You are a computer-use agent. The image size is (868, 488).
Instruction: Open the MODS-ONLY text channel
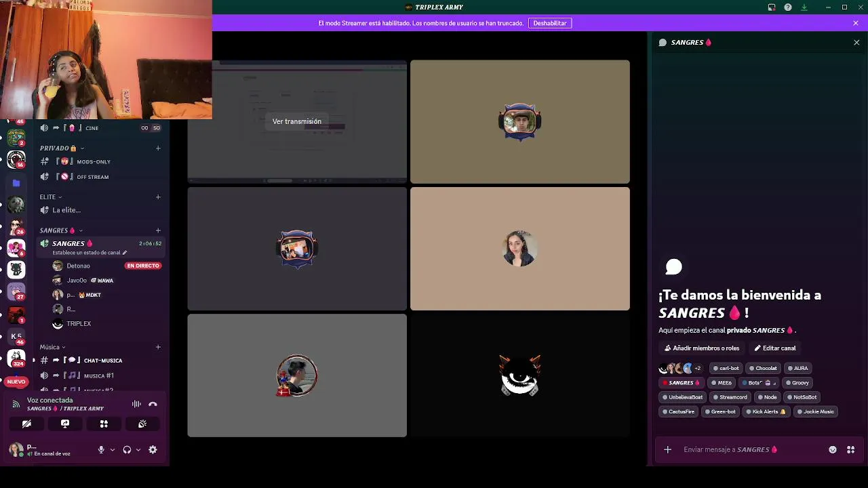pos(100,162)
